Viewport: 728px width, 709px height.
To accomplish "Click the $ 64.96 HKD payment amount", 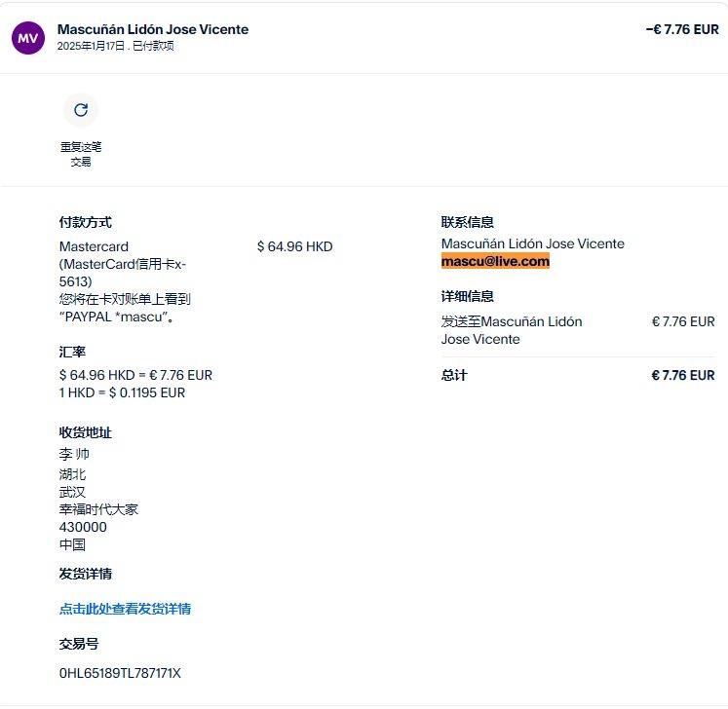I will click(x=294, y=246).
